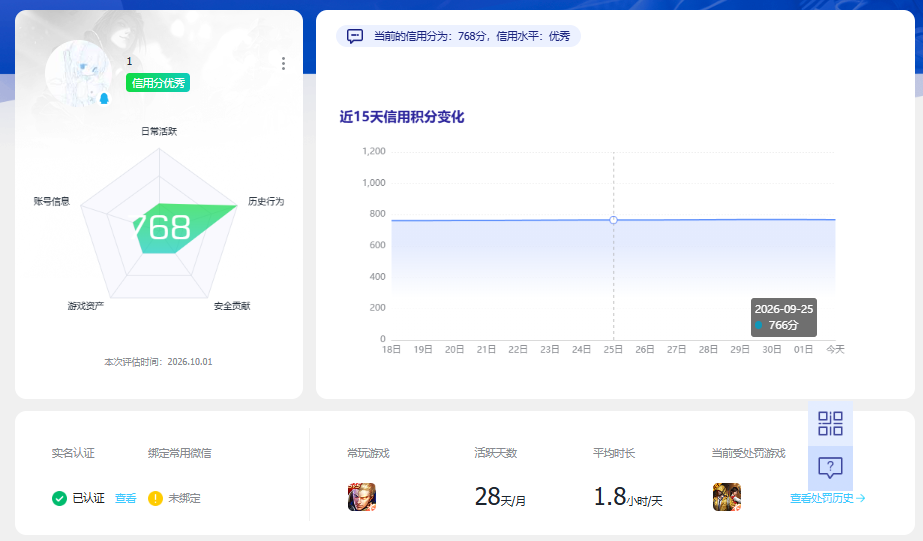Click the 1.8小时/天 average duration value
This screenshot has height=541, width=923.
tap(628, 497)
